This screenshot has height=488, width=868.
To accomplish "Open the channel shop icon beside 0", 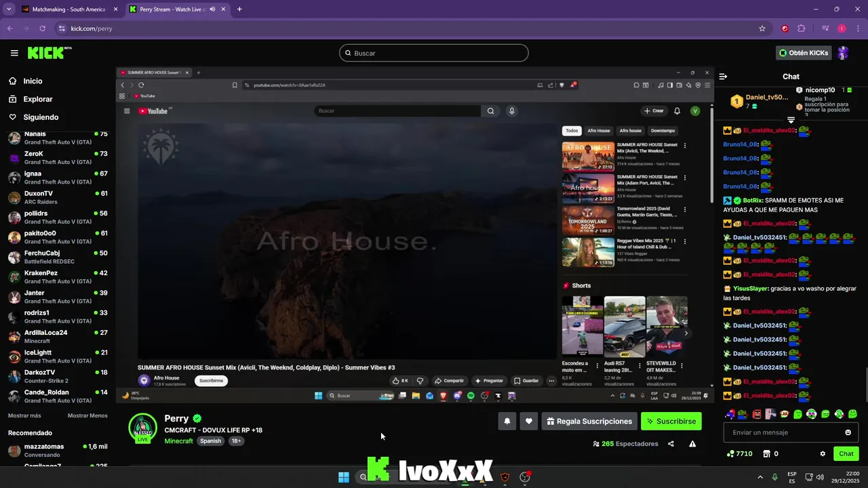I will click(x=767, y=453).
